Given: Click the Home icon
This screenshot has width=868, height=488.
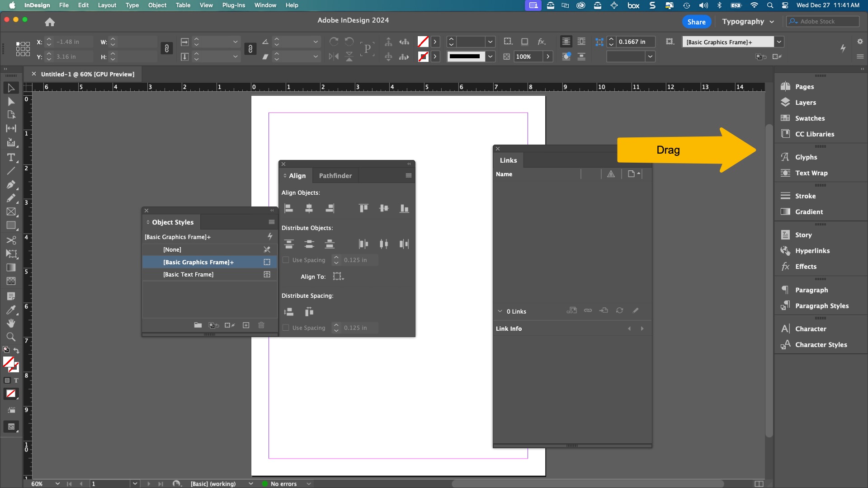Looking at the screenshot, I should (x=50, y=22).
